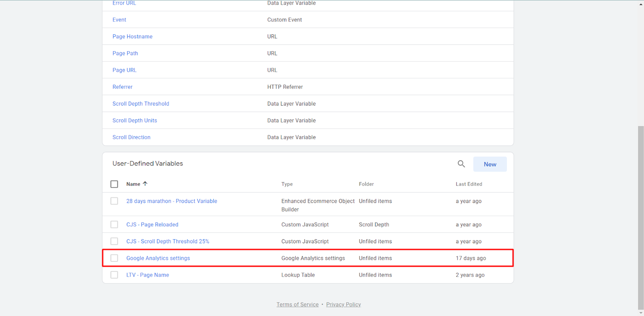The width and height of the screenshot is (644, 316).
Task: Tick Google Analytics settings row checkbox
Action: tap(114, 258)
